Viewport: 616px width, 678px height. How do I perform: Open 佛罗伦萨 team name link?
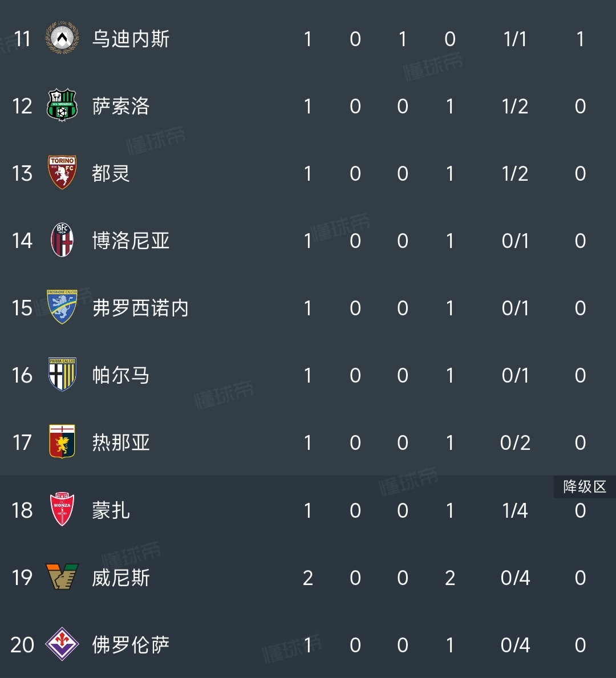point(131,645)
